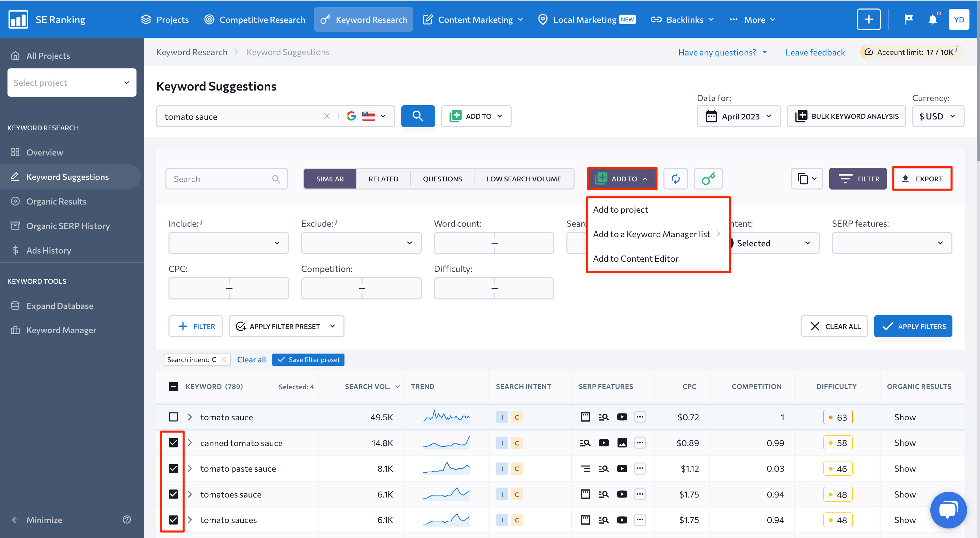The height and width of the screenshot is (538, 980).
Task: Open the Exclude filter dropdown
Action: 361,243
